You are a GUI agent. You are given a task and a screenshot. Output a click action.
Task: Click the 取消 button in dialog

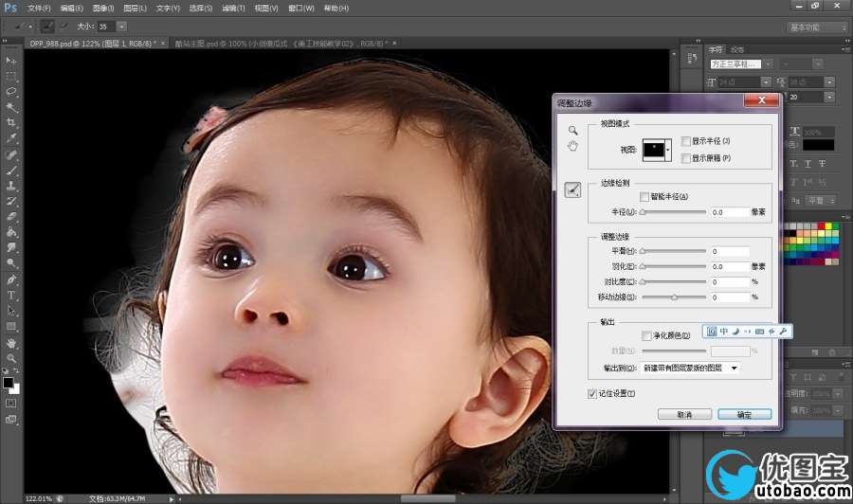click(684, 414)
